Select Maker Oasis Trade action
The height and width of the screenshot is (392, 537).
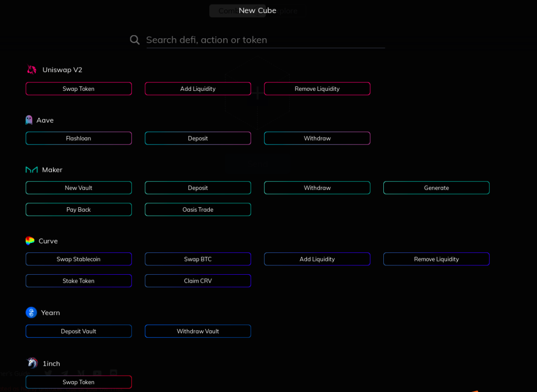coord(198,209)
